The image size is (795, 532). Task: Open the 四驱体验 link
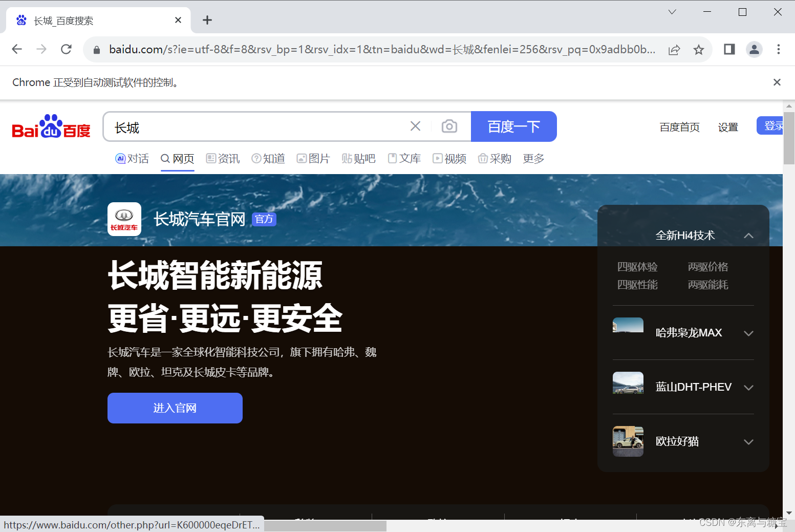pyautogui.click(x=637, y=267)
